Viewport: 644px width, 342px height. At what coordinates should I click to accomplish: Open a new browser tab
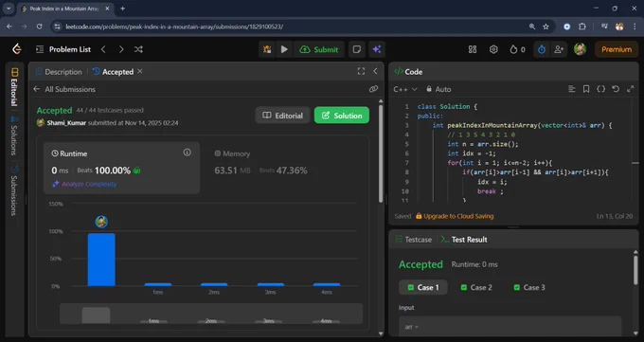coord(122,9)
